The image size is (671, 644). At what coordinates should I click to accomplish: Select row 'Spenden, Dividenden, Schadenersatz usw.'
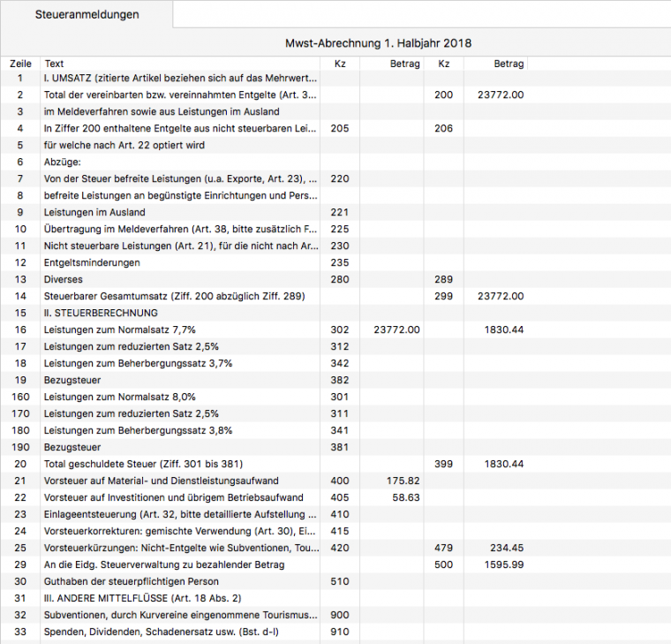(335, 632)
